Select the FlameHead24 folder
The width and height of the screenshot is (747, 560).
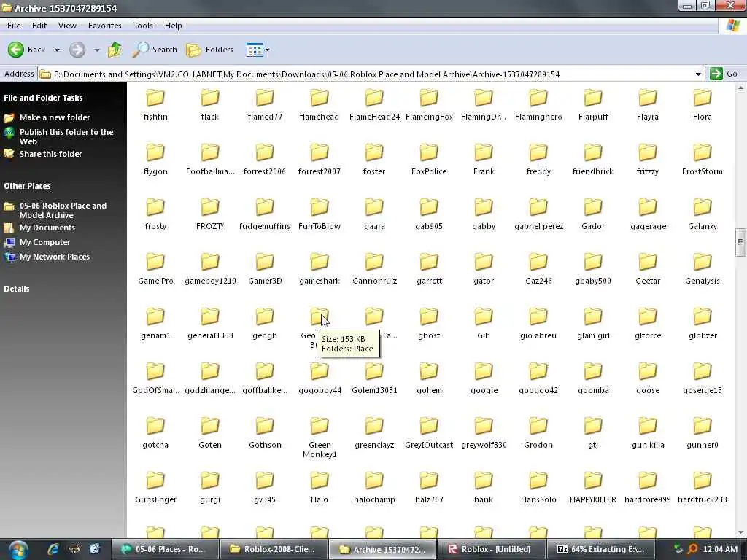[374, 105]
